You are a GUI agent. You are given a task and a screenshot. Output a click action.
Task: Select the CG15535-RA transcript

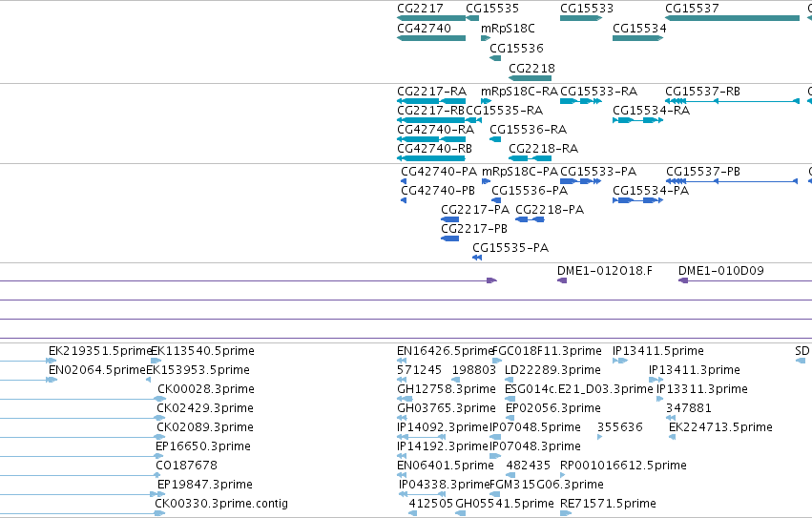474,120
